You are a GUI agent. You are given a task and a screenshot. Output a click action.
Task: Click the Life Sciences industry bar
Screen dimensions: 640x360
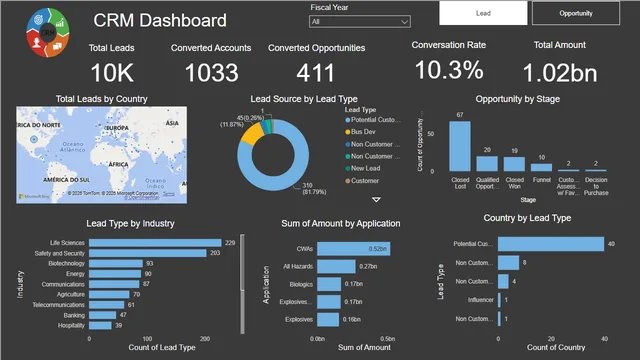tap(155, 243)
